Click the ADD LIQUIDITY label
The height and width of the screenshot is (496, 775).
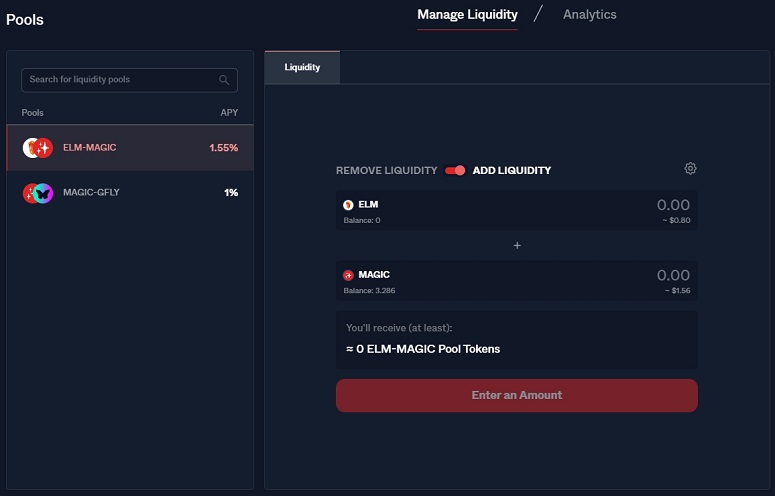click(x=512, y=170)
